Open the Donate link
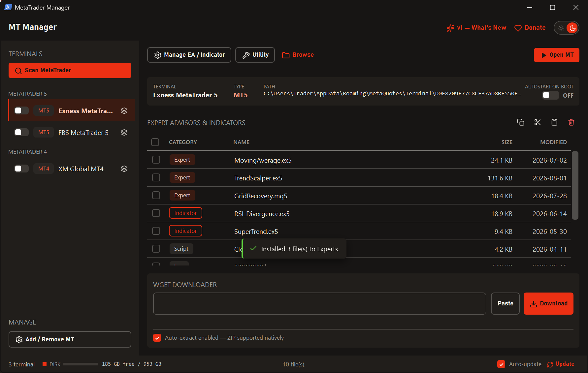 tap(530, 28)
